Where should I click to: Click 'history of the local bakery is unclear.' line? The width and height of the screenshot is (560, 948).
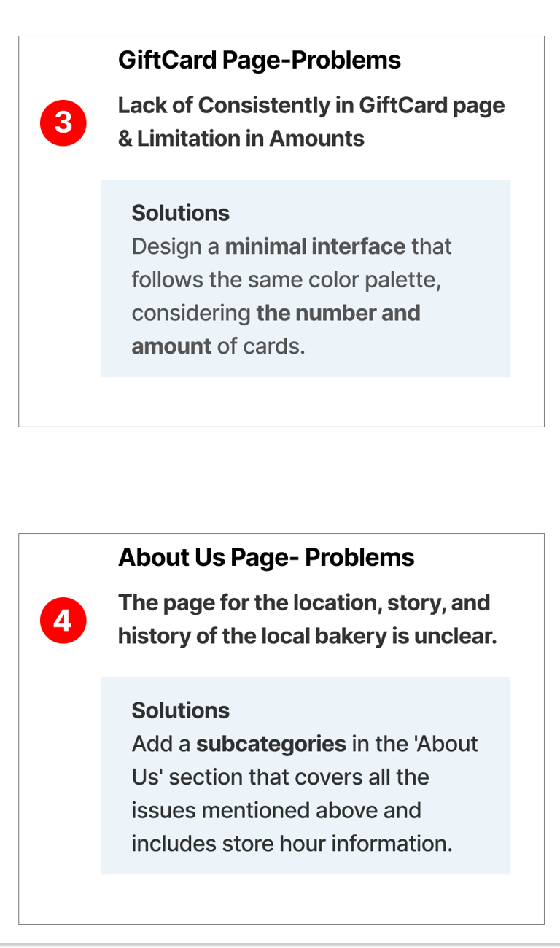pos(307,636)
